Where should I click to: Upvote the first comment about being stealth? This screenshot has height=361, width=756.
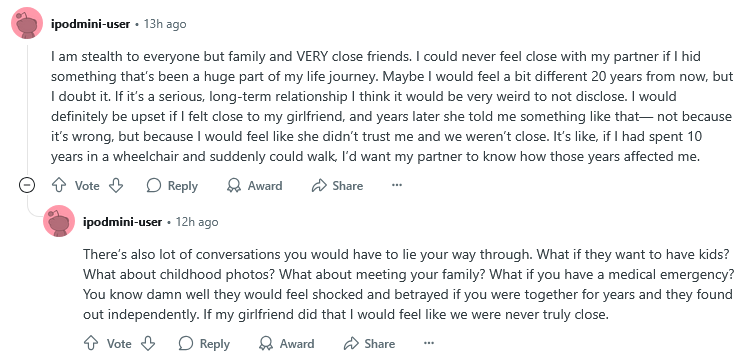(59, 186)
